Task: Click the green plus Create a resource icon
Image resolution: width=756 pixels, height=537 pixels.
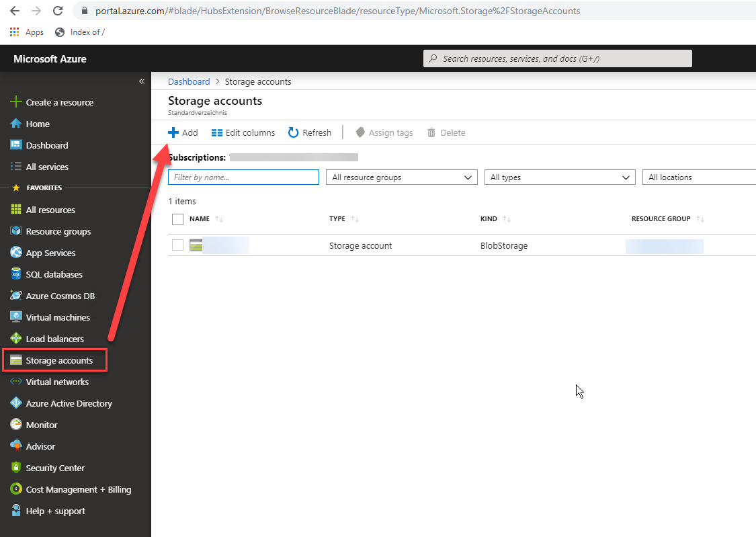Action: tap(16, 101)
